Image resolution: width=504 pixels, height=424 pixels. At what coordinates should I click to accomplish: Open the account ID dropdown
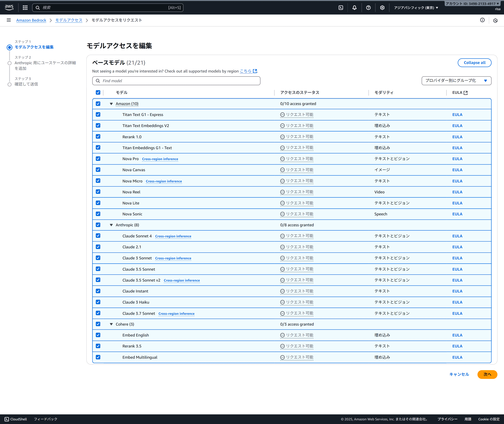pyautogui.click(x=472, y=4)
